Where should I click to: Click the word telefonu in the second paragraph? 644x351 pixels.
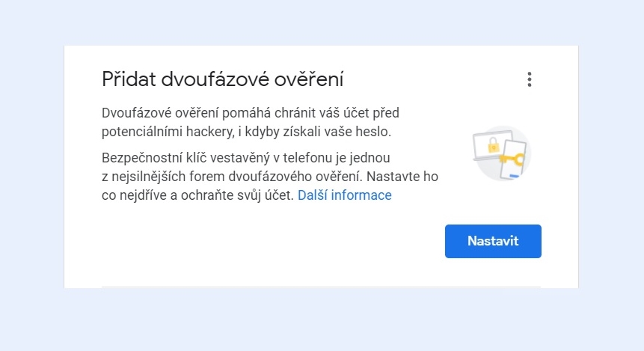[307, 158]
